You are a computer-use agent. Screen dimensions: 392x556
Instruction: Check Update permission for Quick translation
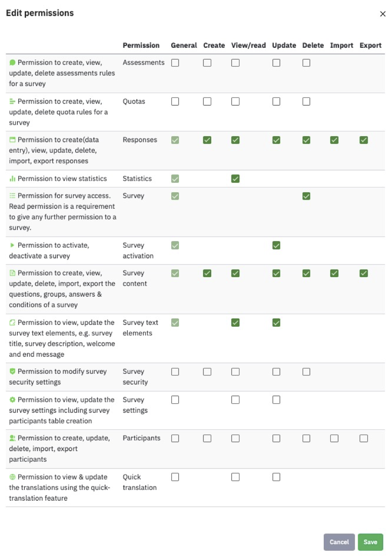pos(276,477)
